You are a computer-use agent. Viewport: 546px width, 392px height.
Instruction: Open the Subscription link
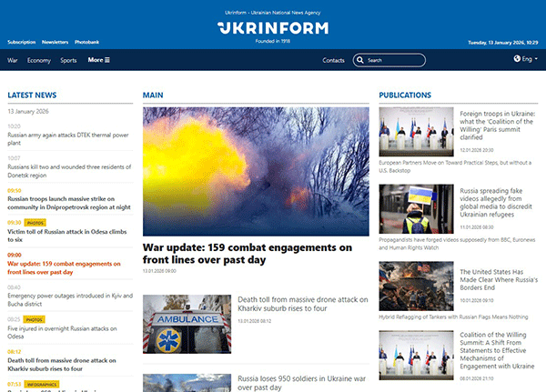click(22, 42)
